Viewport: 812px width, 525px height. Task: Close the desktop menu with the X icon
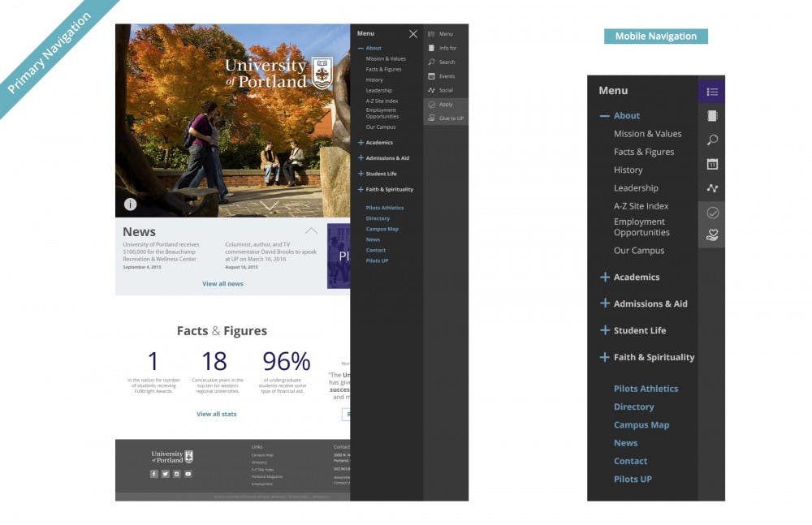pos(412,34)
